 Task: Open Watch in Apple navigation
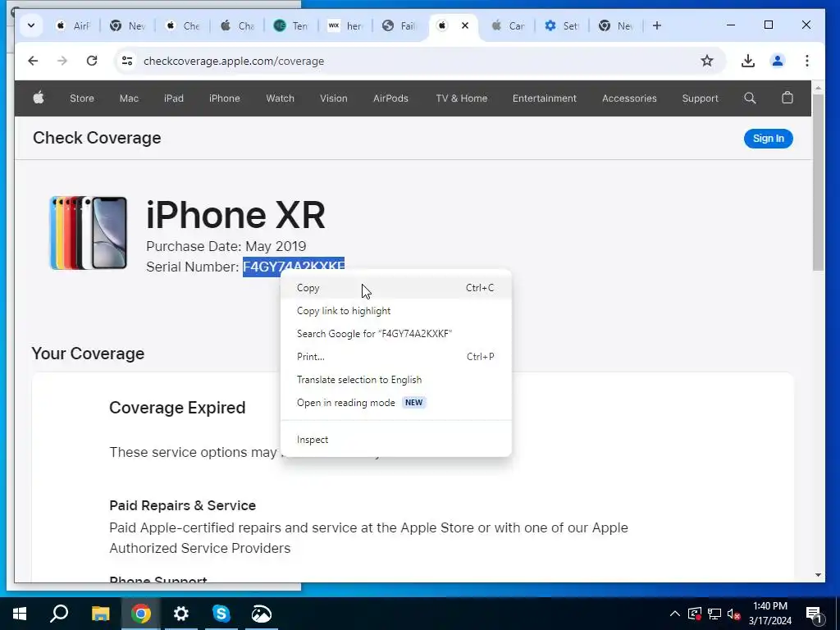tap(281, 98)
